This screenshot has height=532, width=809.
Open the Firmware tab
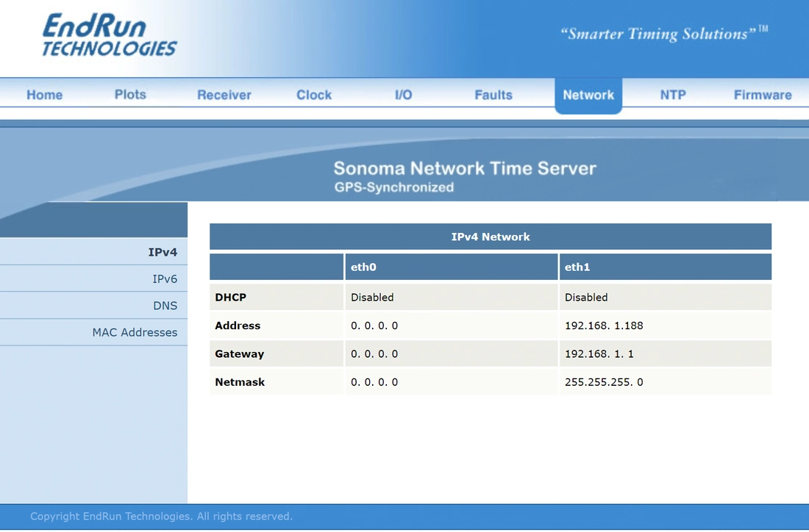coord(763,95)
